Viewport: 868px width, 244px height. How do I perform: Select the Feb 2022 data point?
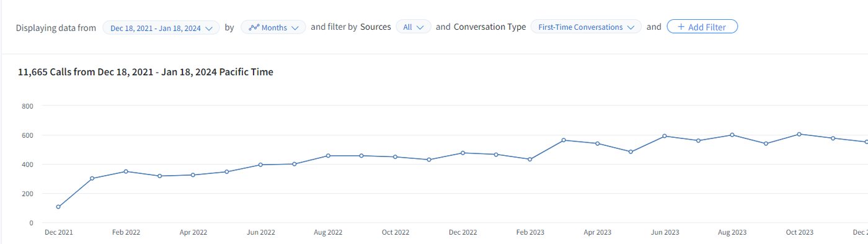click(x=126, y=171)
